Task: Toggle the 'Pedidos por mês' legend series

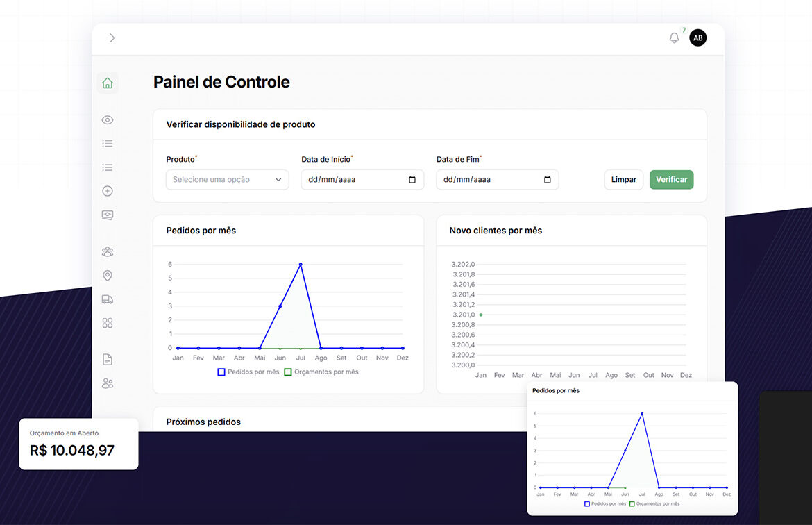Action: click(x=248, y=372)
